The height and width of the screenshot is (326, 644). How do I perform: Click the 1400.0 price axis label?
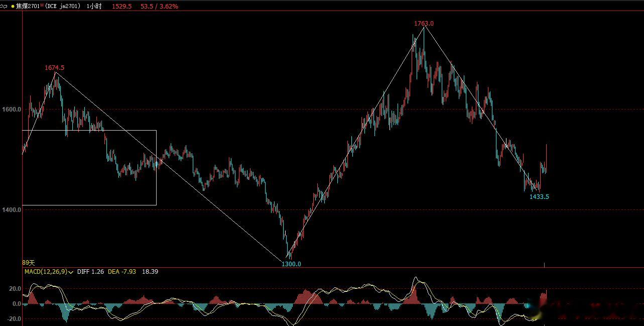tap(12, 210)
